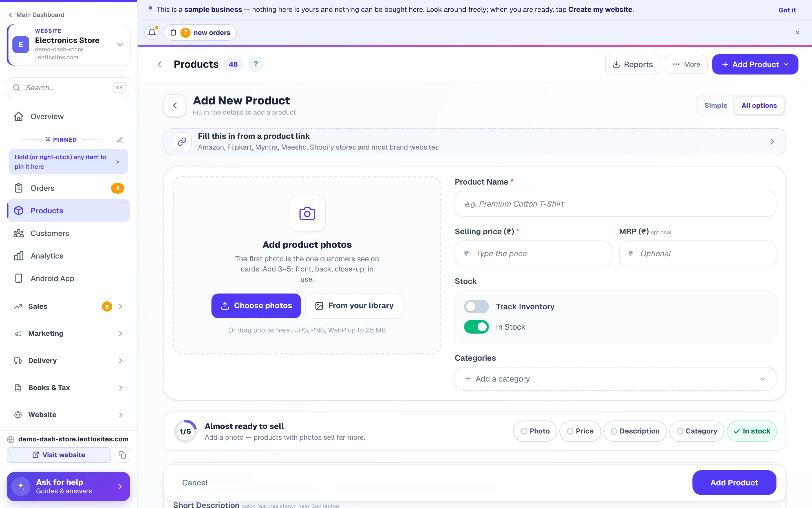Go back using arrow beside Add New Product
The width and height of the screenshot is (812, 508).
pos(175,106)
